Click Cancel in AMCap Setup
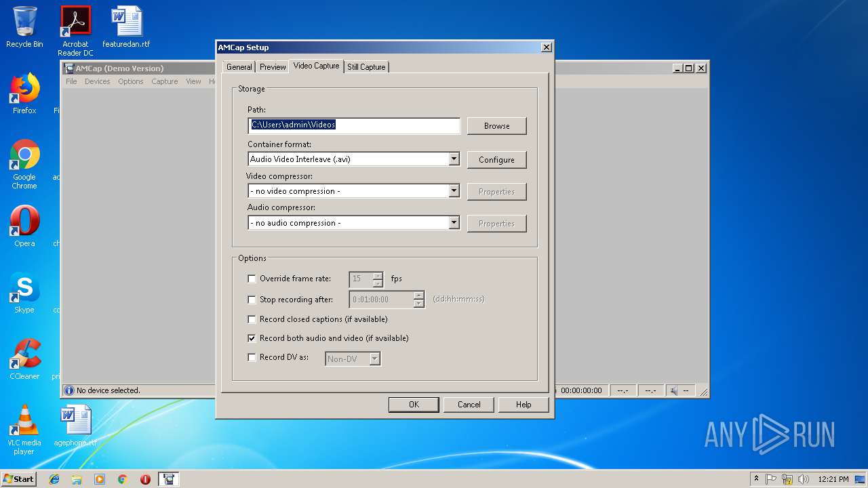868x488 pixels. point(469,405)
